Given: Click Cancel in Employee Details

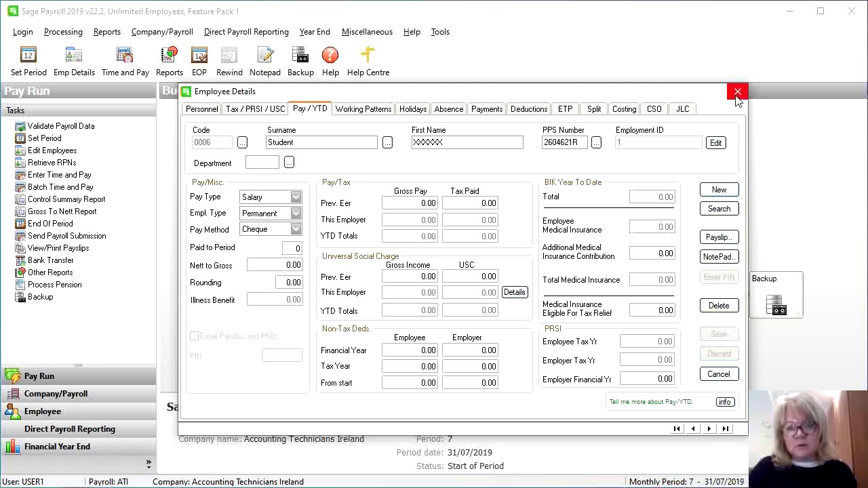Looking at the screenshot, I should tap(719, 374).
